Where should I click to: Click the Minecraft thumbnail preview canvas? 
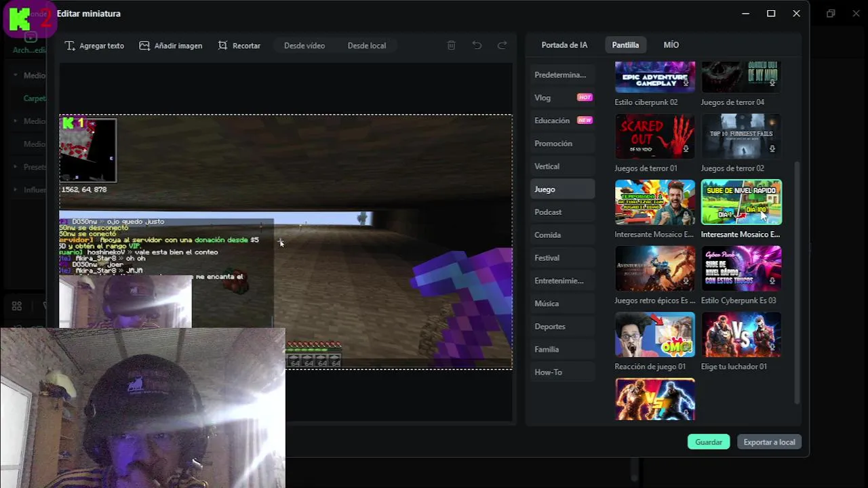point(285,242)
